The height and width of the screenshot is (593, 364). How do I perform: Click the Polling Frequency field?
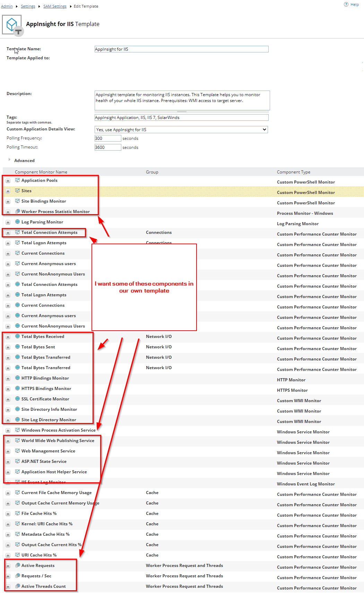pos(108,138)
